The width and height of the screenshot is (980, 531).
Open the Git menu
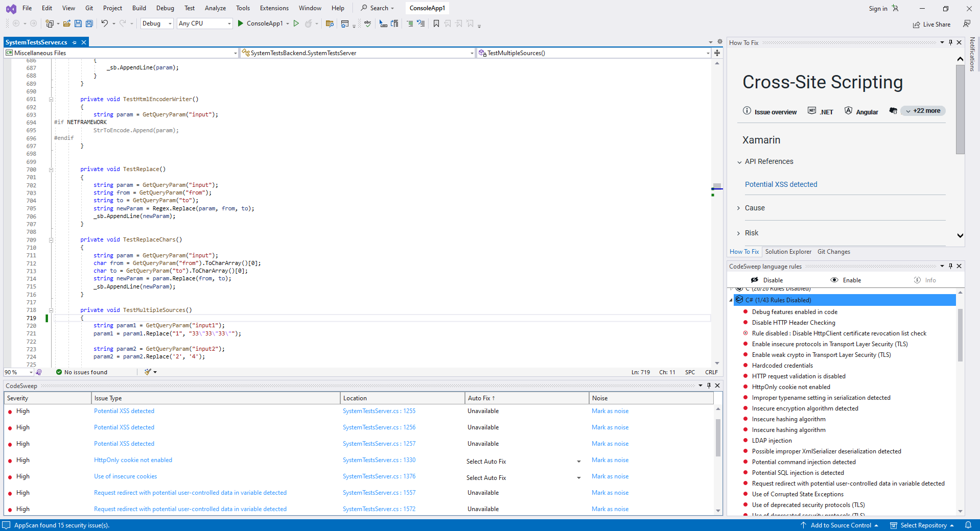[89, 8]
